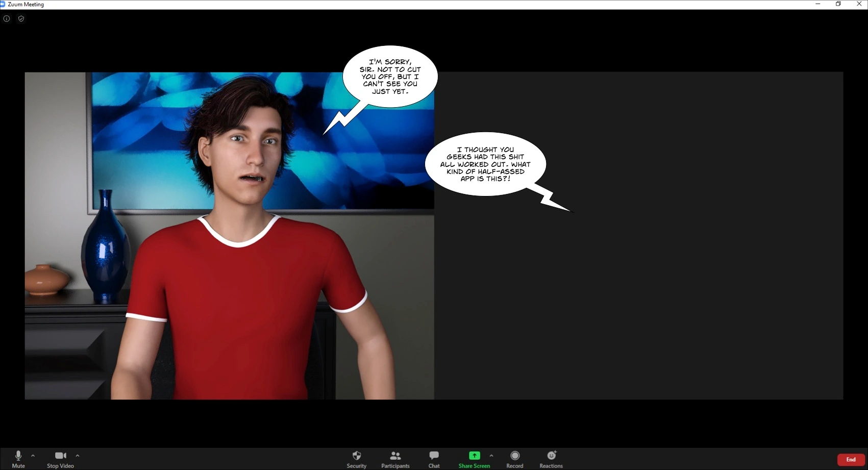Open the Participants panel
This screenshot has height=470, width=868.
point(395,458)
